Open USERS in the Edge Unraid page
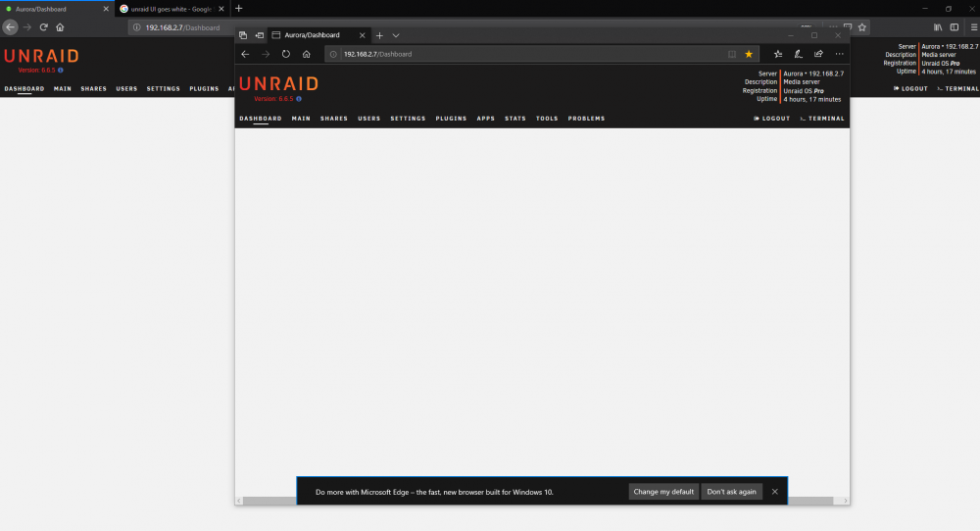Screen dimensions: 980x531 click(368, 119)
